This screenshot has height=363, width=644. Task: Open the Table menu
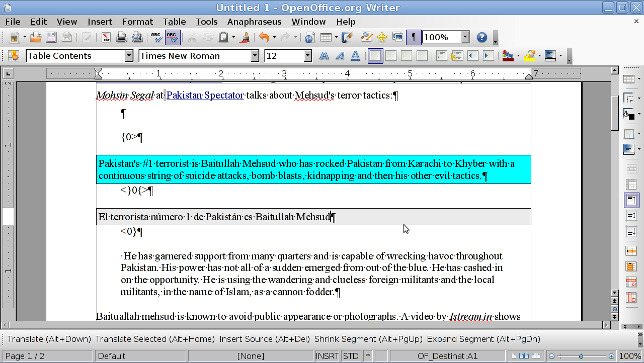tap(174, 22)
